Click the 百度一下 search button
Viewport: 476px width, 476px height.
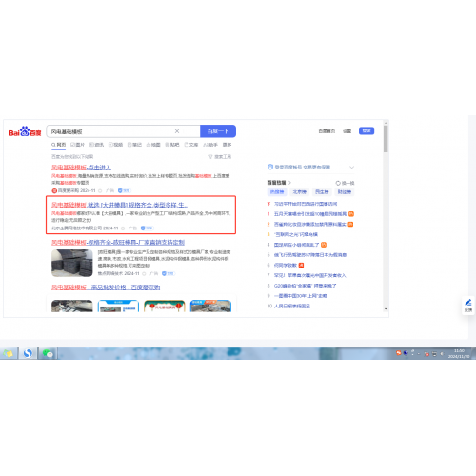click(x=218, y=131)
